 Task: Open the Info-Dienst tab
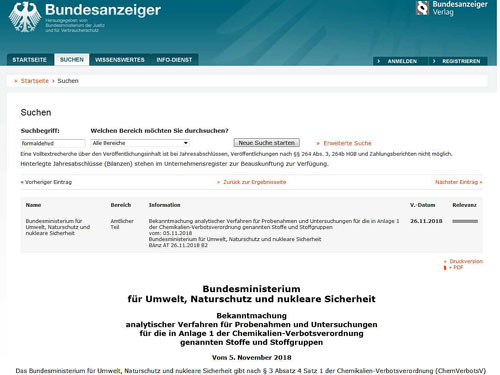point(174,60)
